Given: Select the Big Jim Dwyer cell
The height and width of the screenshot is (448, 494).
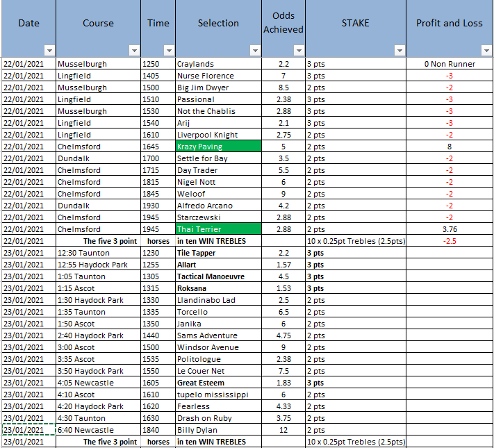Looking at the screenshot, I should 218,88.
